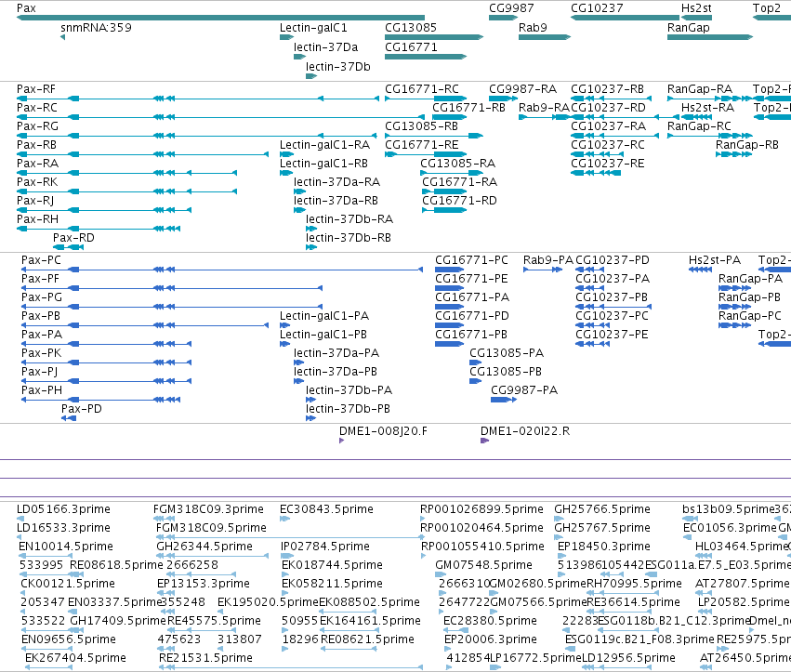Image resolution: width=791 pixels, height=672 pixels.
Task: Open the Rab9-PA protein label
Action: click(547, 260)
